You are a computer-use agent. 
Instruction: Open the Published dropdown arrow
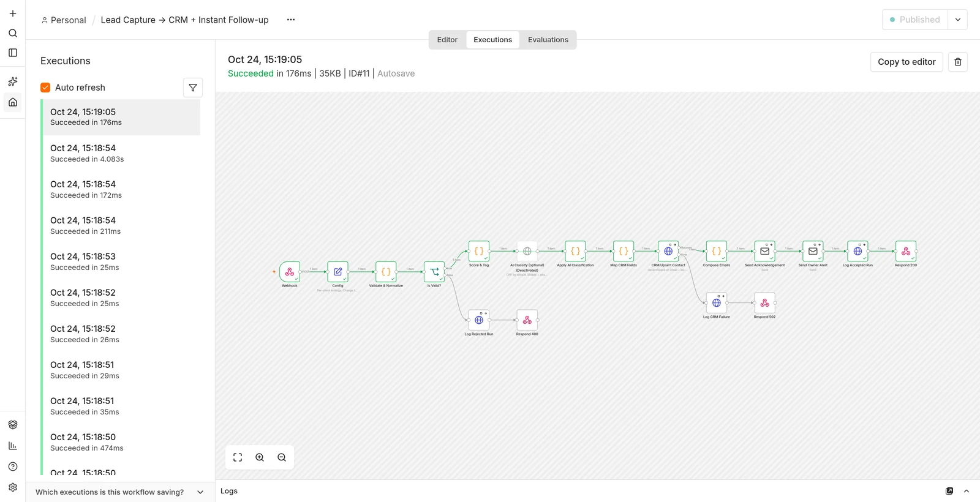(958, 20)
